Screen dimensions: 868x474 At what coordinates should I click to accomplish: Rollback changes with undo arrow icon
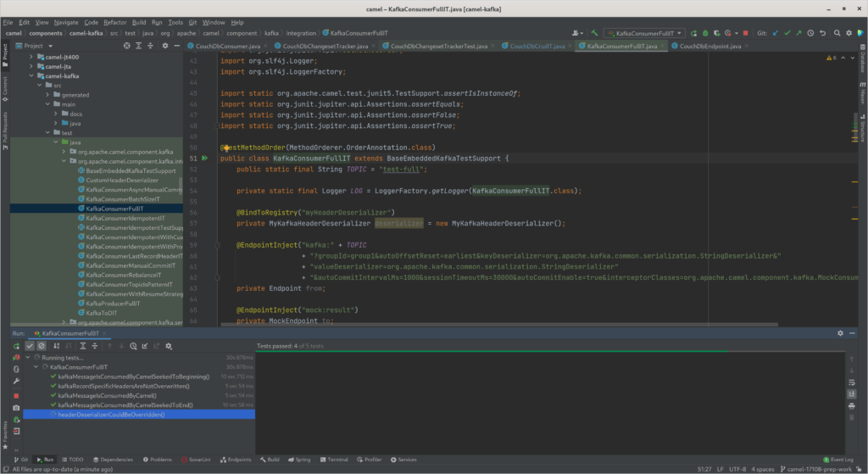click(x=822, y=33)
